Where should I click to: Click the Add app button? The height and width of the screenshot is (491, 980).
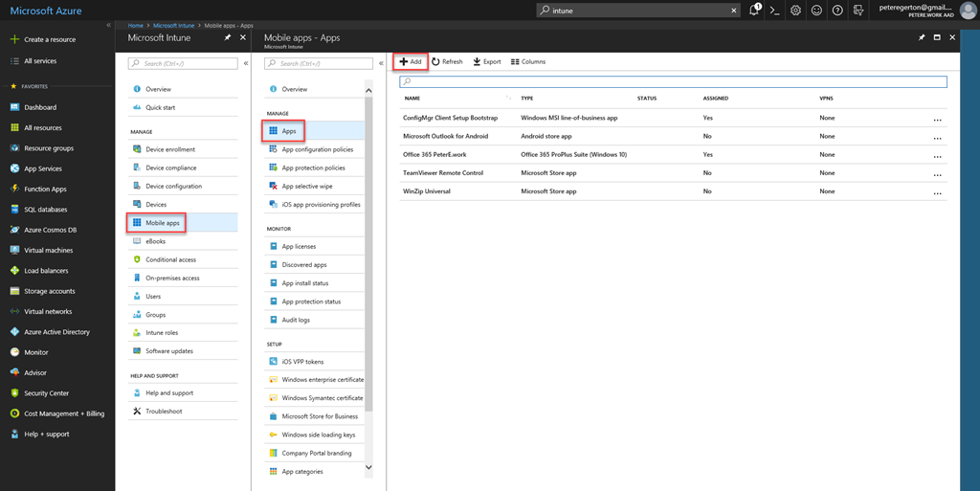(x=411, y=61)
